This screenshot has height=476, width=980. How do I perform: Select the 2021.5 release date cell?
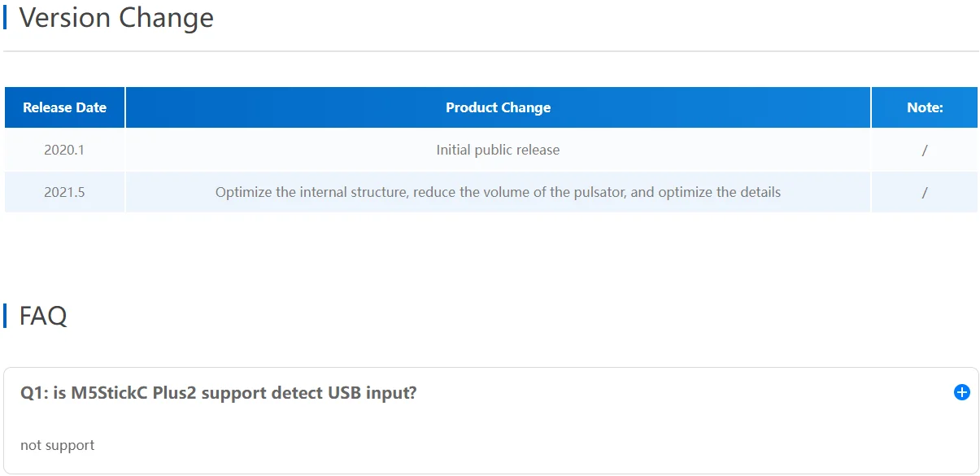(x=64, y=193)
